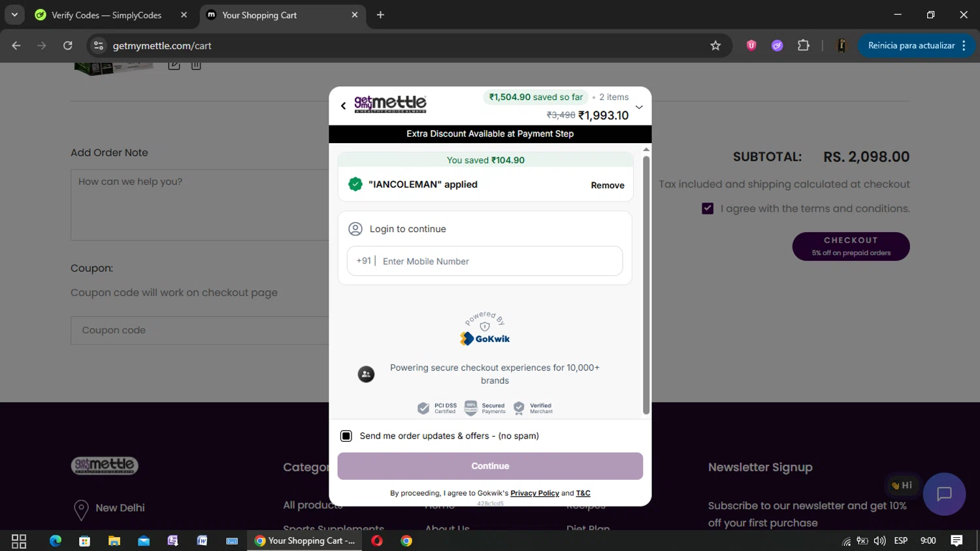
Task: Click the Secured Payments badge
Action: 485,409
